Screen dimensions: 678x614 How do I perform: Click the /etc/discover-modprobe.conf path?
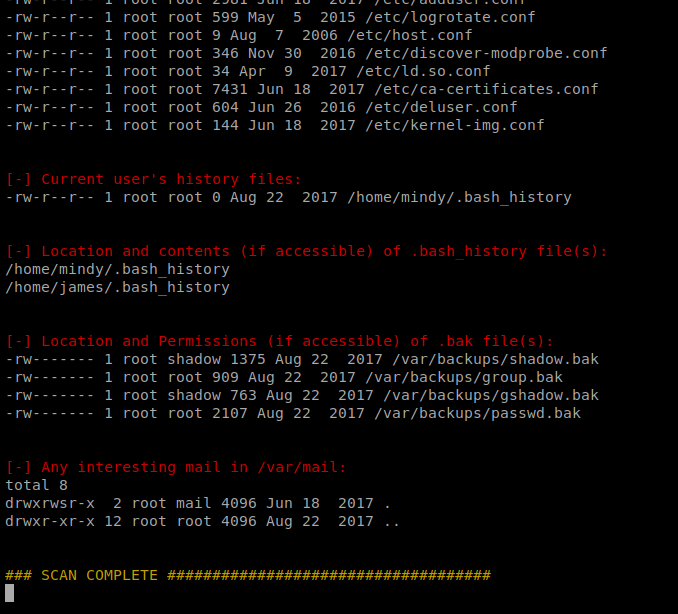[486, 53]
